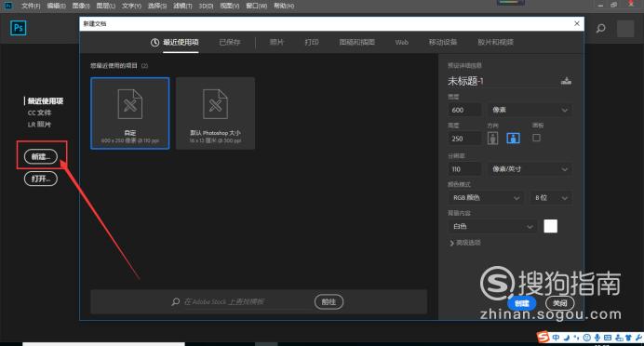Open the Sogou soft keyboard icon
Viewport: 644px width, 346px height.
608,338
